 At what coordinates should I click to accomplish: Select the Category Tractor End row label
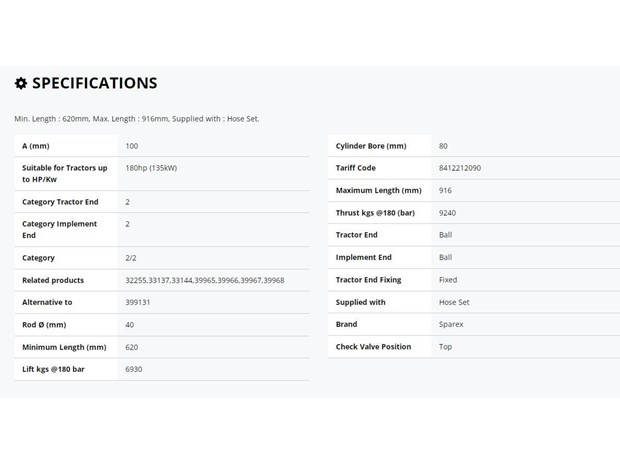click(x=60, y=202)
